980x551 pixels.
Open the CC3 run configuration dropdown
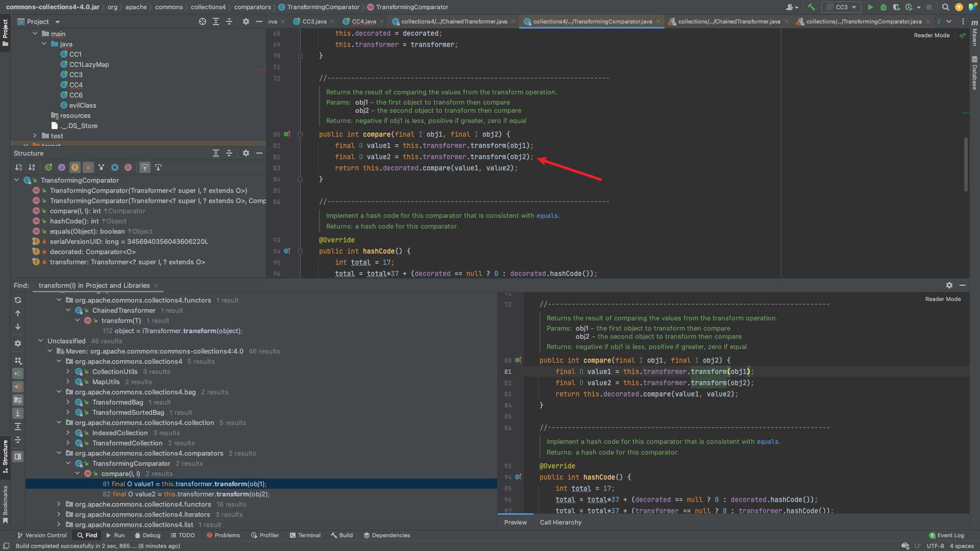(841, 7)
